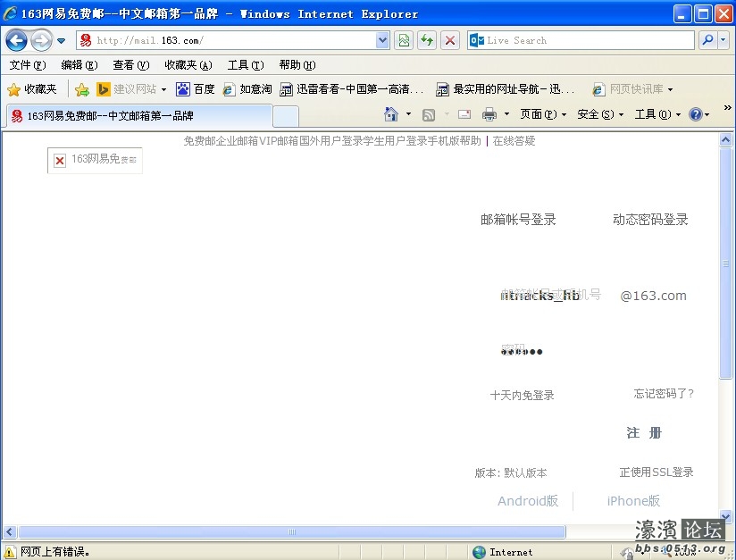Toggle the 正使用SSL登录 option
Viewport: 736px width, 560px height.
657,472
